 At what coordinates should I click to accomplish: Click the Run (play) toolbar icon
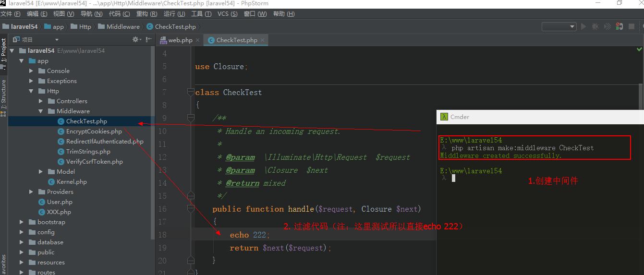click(583, 27)
